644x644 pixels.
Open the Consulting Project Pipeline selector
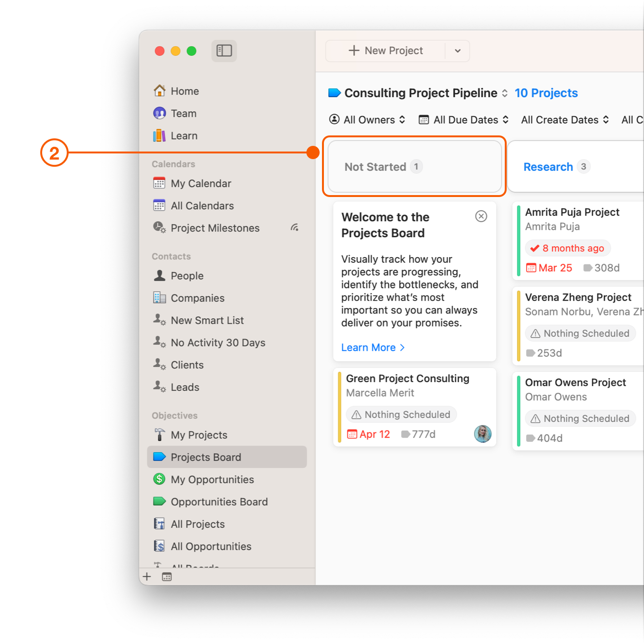419,93
